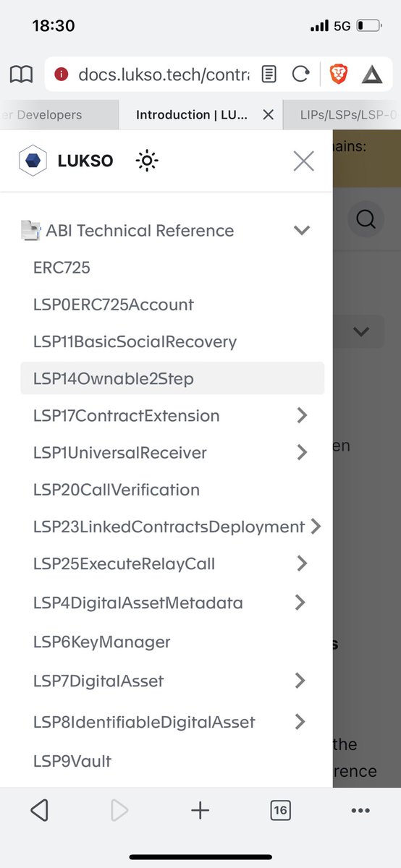401x868 pixels.
Task: Tap the reader mode icon in address bar
Action: click(269, 74)
